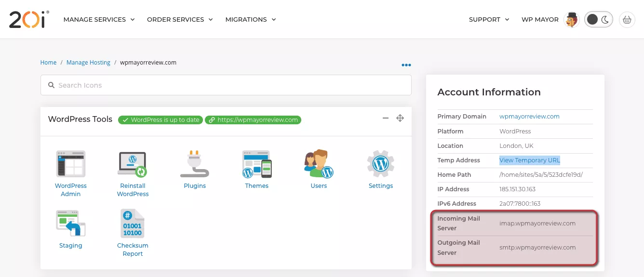Expand the Manage Services menu

(x=99, y=19)
